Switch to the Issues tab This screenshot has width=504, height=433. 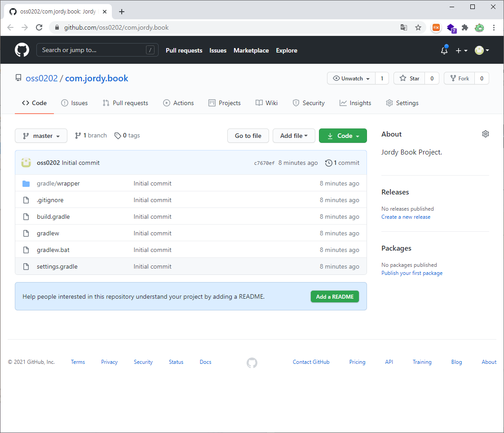75,103
